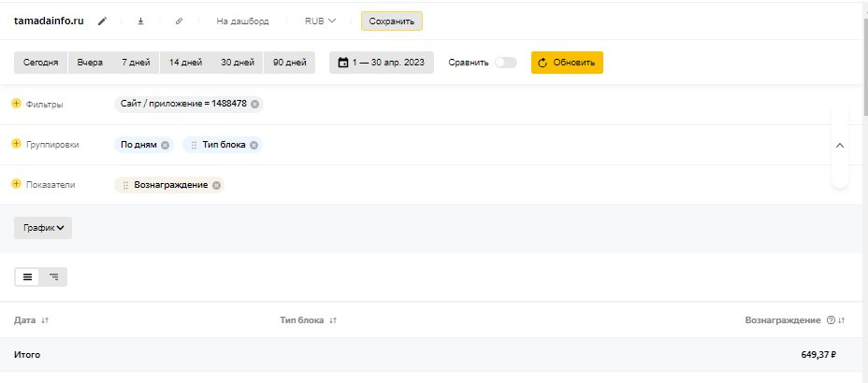Switch to the tree table view
The height and width of the screenshot is (383, 868).
(x=53, y=277)
